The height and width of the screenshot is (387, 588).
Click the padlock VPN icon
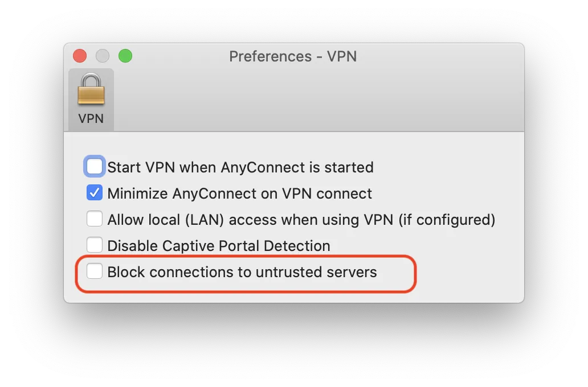coord(91,90)
